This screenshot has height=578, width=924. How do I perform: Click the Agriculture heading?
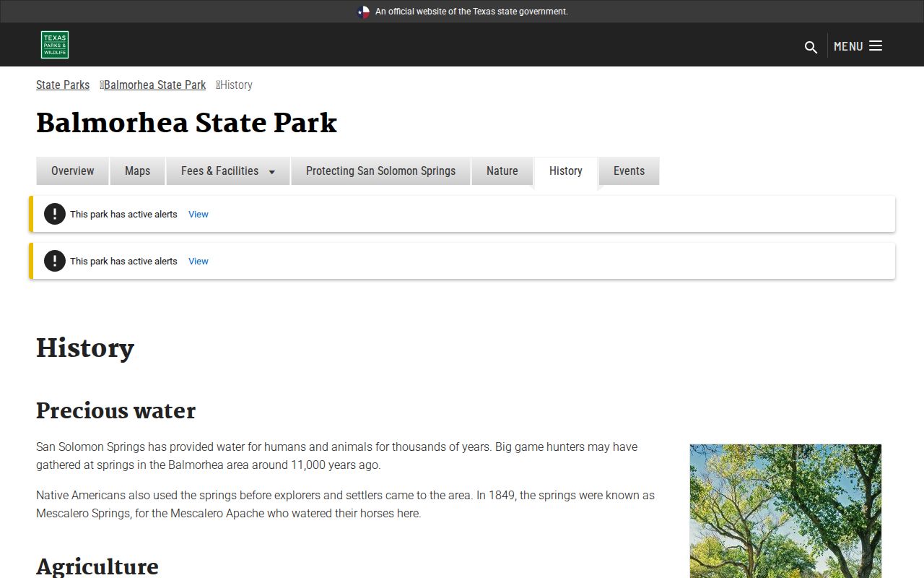(97, 566)
